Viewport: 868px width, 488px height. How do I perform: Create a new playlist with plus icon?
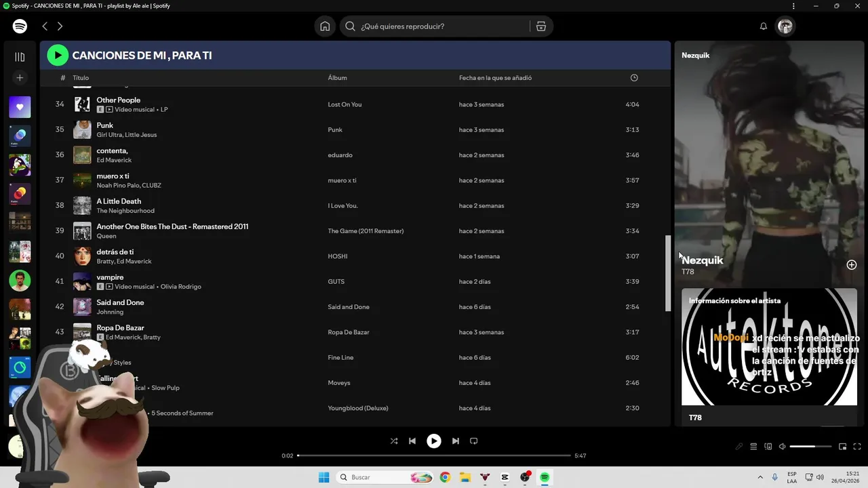pos(20,78)
